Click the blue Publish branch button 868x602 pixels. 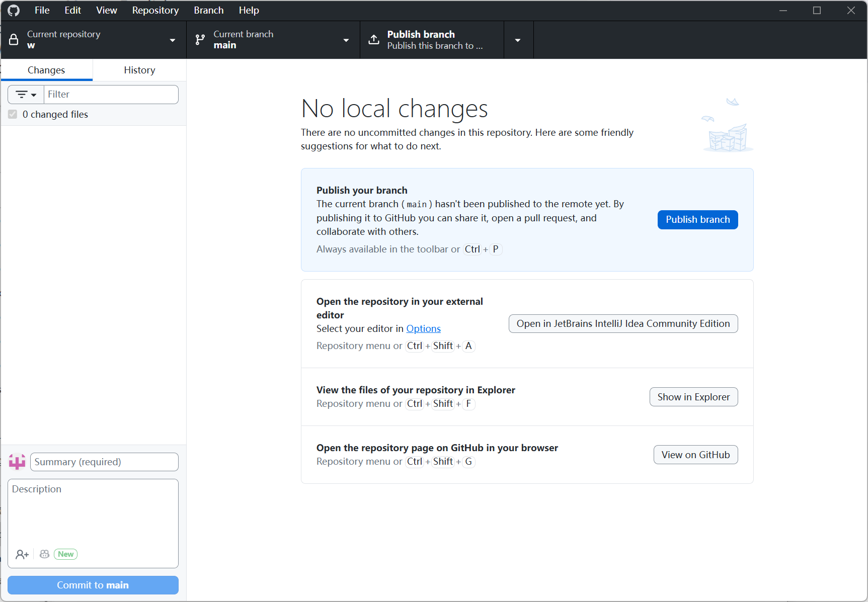coord(697,219)
